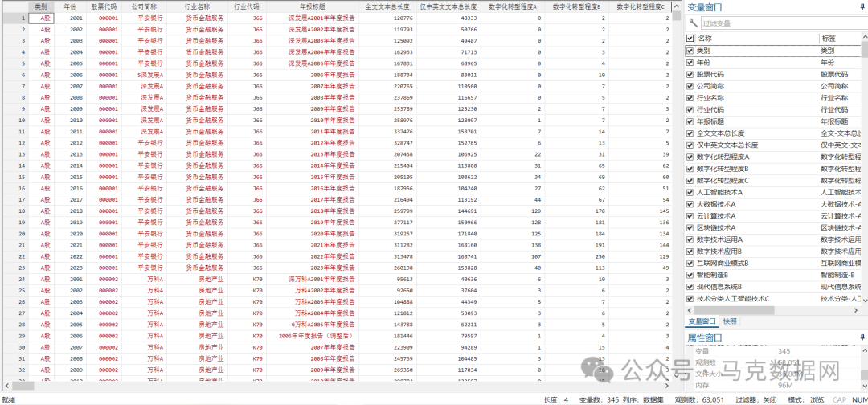Uncheck the 公司简称 variable checkbox
868x405 pixels.
pos(690,86)
